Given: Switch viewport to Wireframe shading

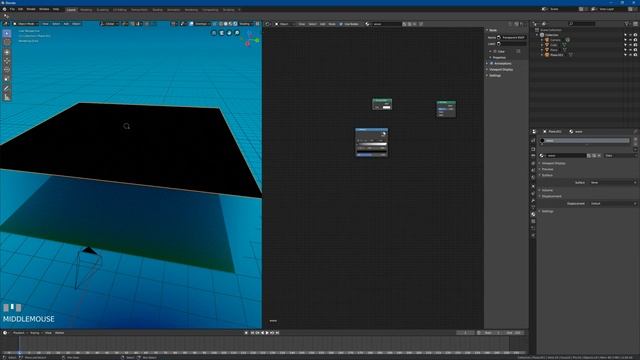Looking at the screenshot, I should click(x=221, y=24).
